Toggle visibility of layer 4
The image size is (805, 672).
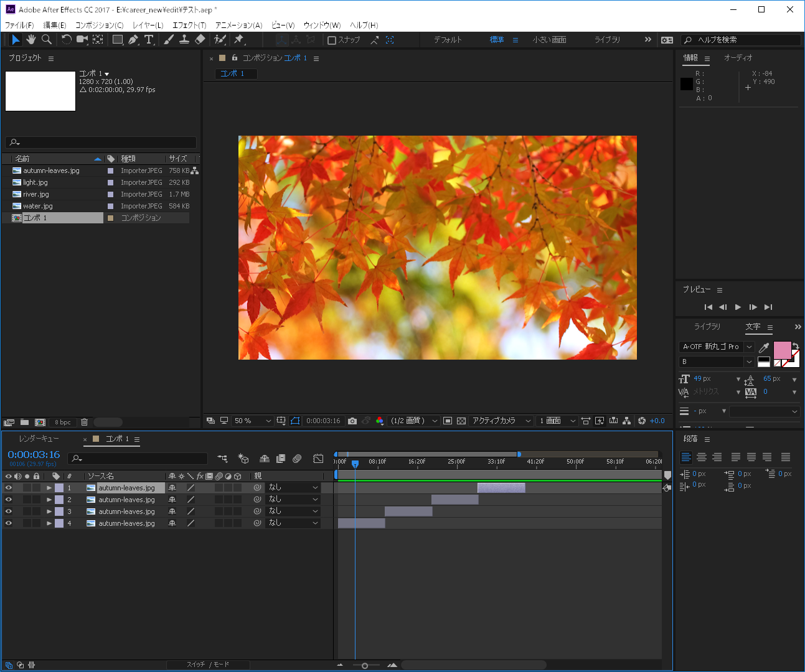tap(9, 523)
